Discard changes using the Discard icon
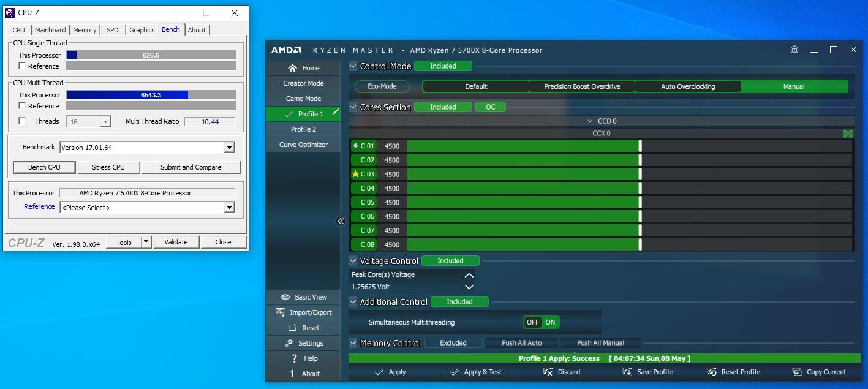 click(548, 372)
